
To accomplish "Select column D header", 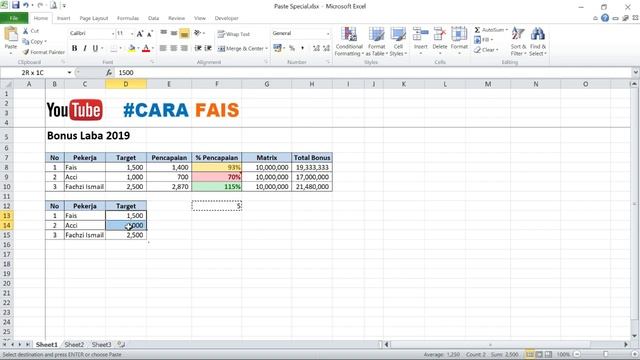I will [126, 84].
